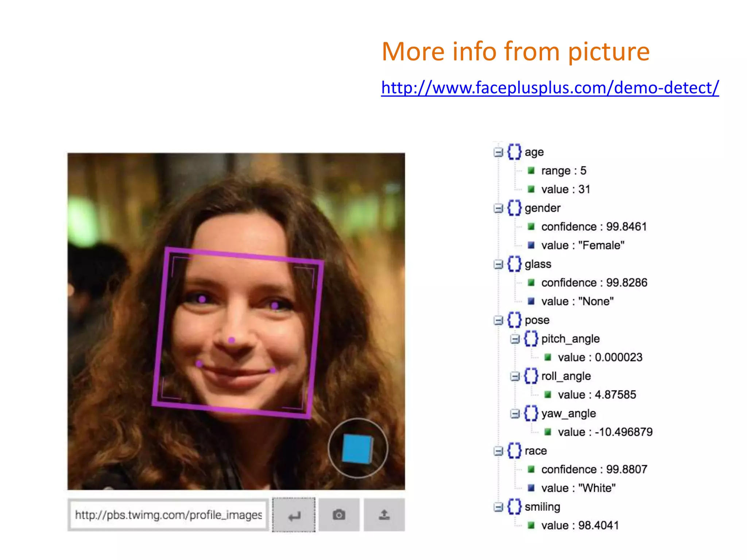
Task: Collapse the pitch_angle node
Action: click(515, 339)
